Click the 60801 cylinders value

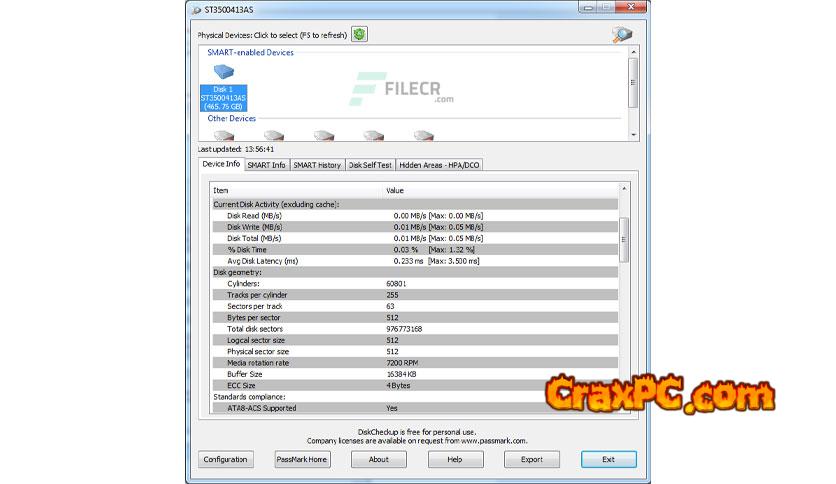click(x=396, y=284)
